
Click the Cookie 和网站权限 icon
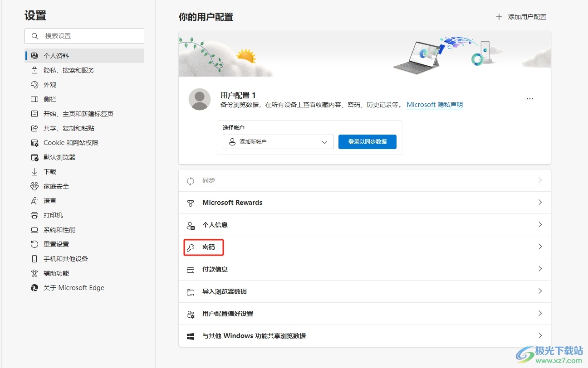[x=34, y=143]
